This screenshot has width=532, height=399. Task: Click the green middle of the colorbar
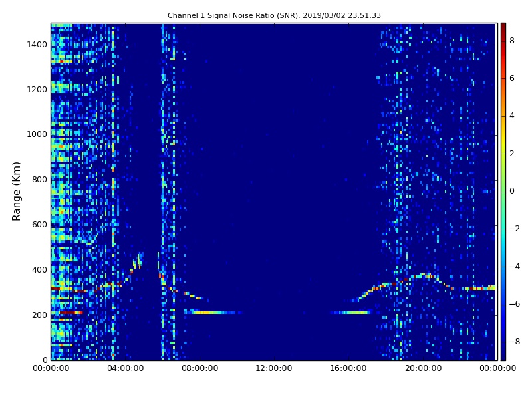coord(503,192)
